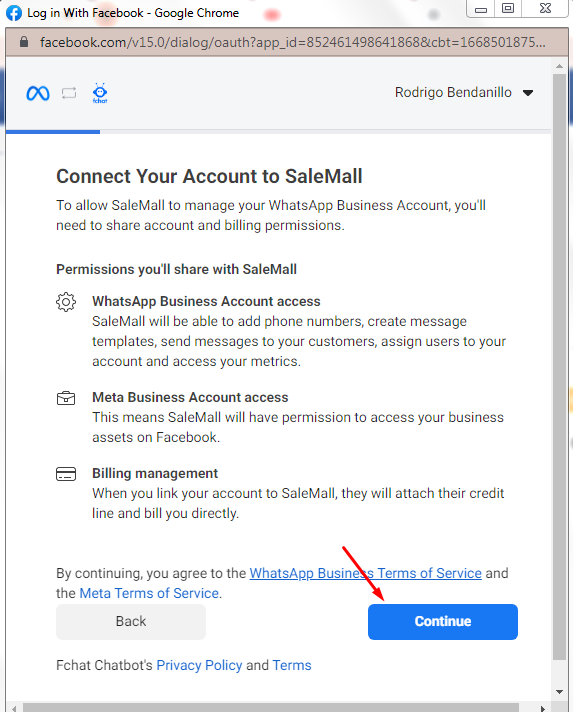This screenshot has height=712, width=573.
Task: Open the Meta Terms of Service link
Action: point(149,593)
